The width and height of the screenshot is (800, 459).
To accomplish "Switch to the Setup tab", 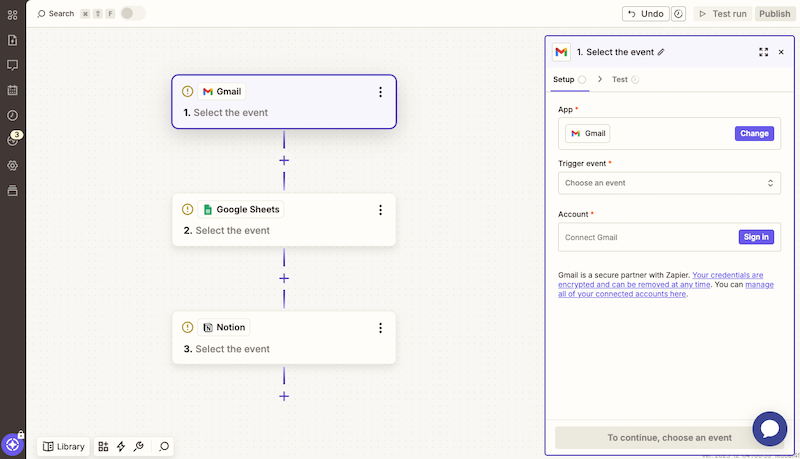I will tap(569, 80).
